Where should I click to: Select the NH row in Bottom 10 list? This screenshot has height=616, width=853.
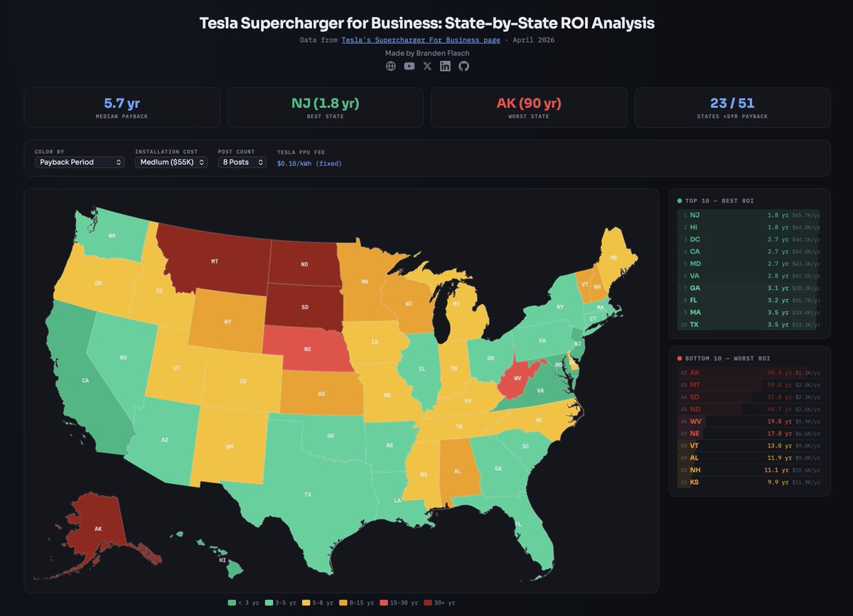click(749, 470)
